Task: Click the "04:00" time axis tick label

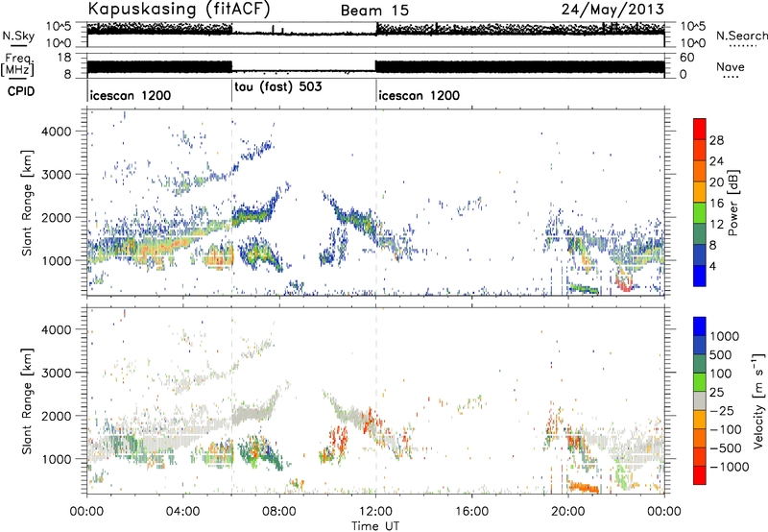Action: 182,512
